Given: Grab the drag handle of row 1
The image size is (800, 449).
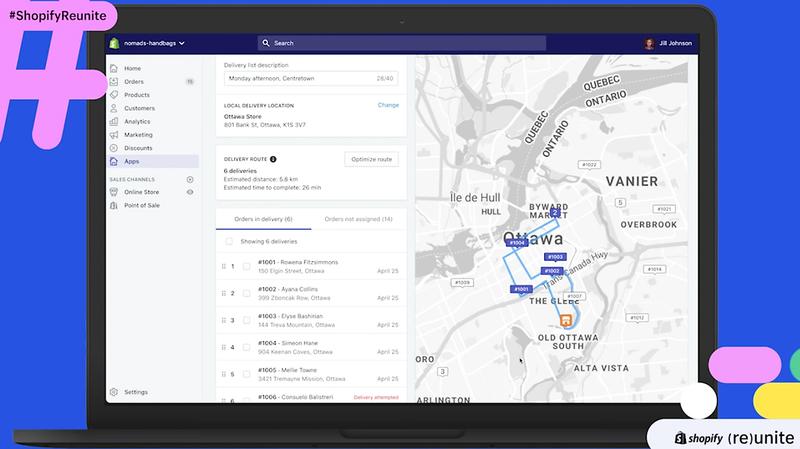Looking at the screenshot, I should [x=223, y=266].
